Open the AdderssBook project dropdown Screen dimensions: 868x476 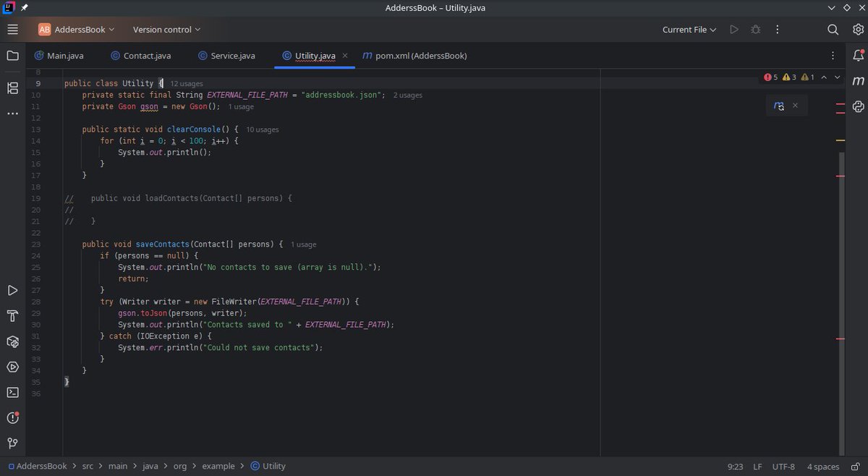[x=77, y=30]
